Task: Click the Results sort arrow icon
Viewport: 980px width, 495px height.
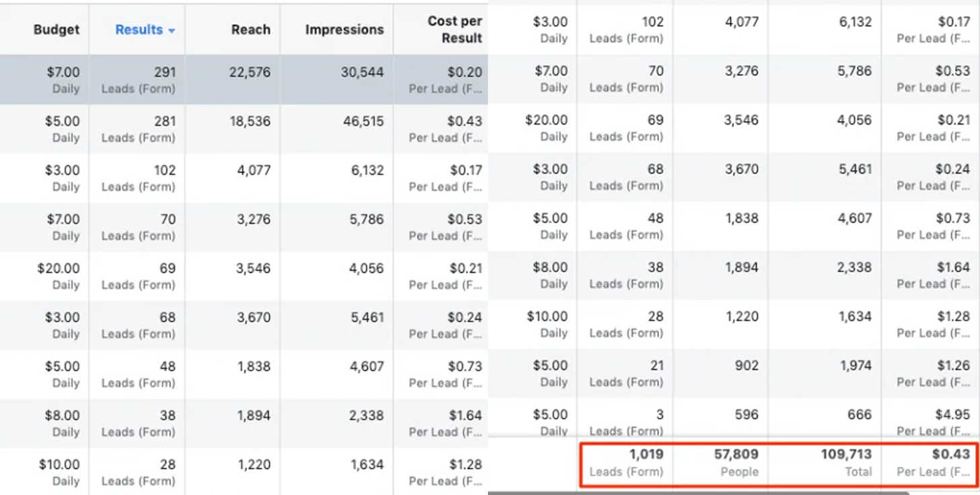Action: point(172,31)
